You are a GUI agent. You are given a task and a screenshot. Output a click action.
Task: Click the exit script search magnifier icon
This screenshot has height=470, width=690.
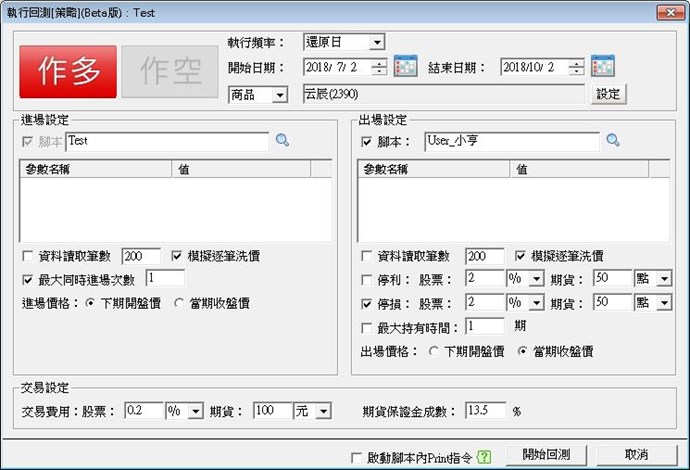[x=613, y=142]
